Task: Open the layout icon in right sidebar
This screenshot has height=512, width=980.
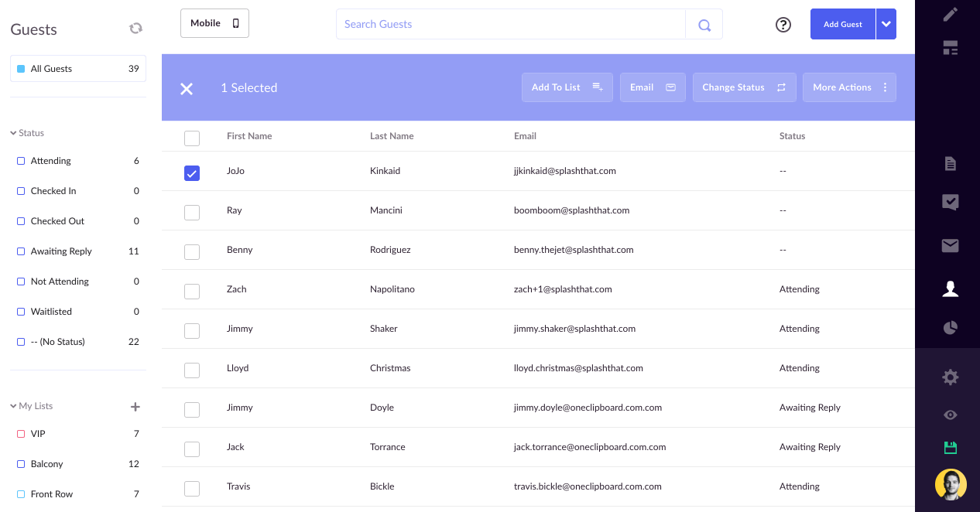Action: click(951, 48)
